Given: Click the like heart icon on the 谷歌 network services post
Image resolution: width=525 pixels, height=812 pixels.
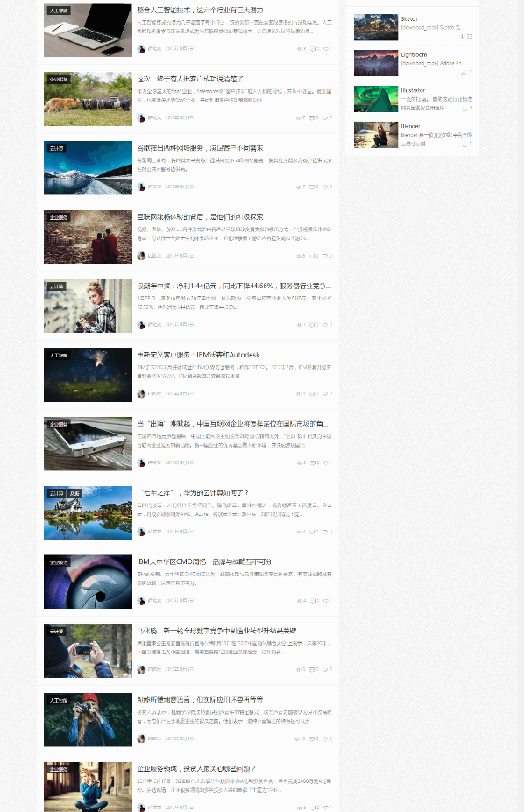Looking at the screenshot, I should point(325,187).
